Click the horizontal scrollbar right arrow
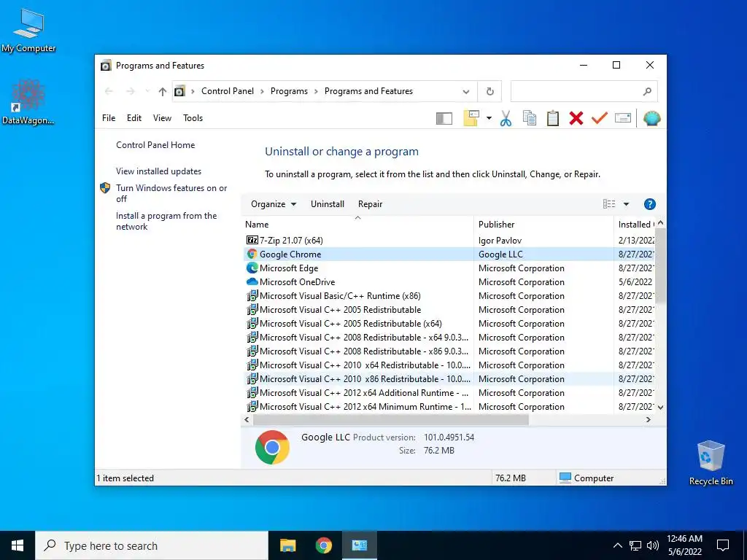 pyautogui.click(x=648, y=419)
